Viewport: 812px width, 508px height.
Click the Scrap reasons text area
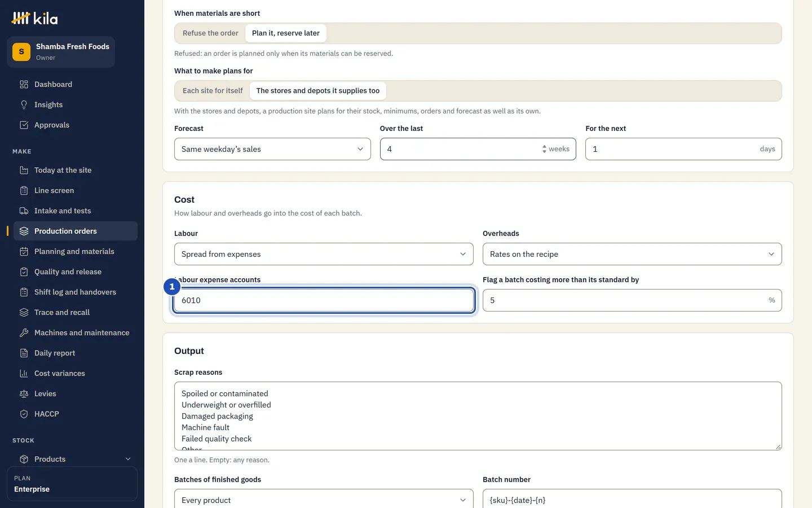tap(478, 416)
